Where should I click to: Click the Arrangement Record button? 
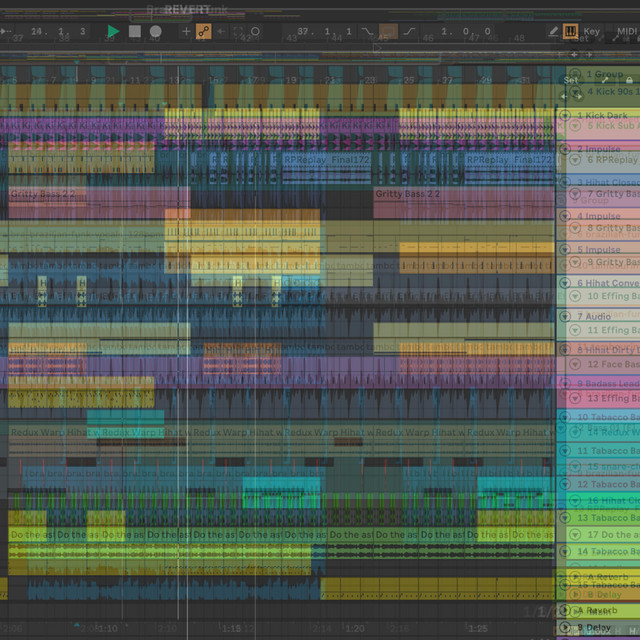pos(156,32)
